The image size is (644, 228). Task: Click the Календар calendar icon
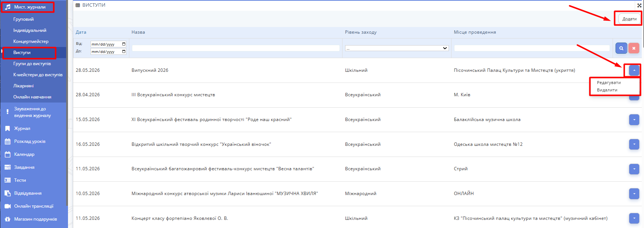7,154
